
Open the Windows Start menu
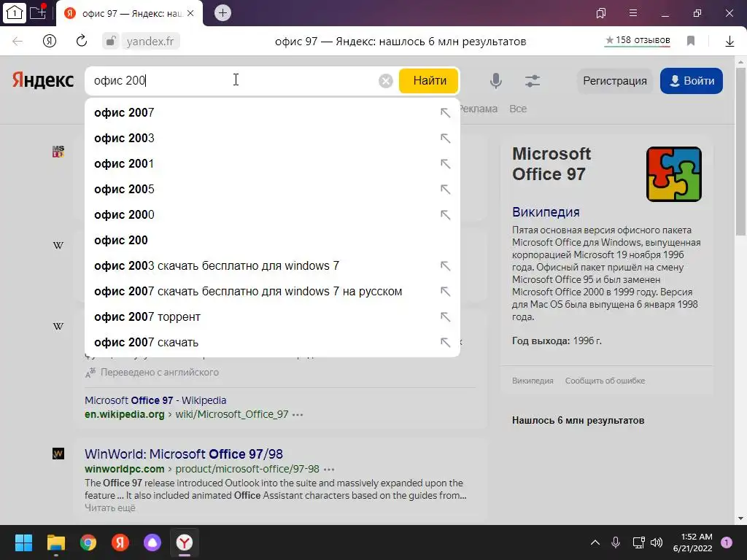pos(23,542)
